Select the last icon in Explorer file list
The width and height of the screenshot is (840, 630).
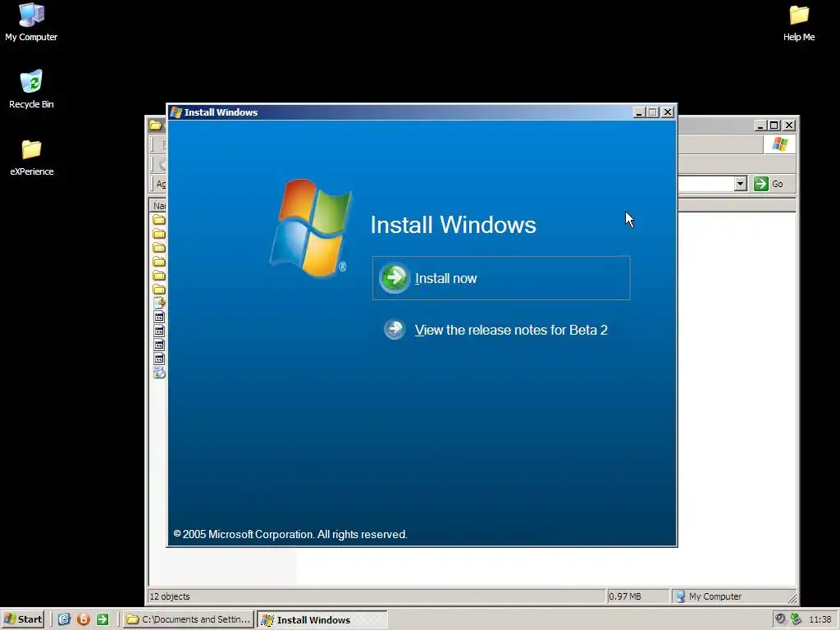(159, 373)
